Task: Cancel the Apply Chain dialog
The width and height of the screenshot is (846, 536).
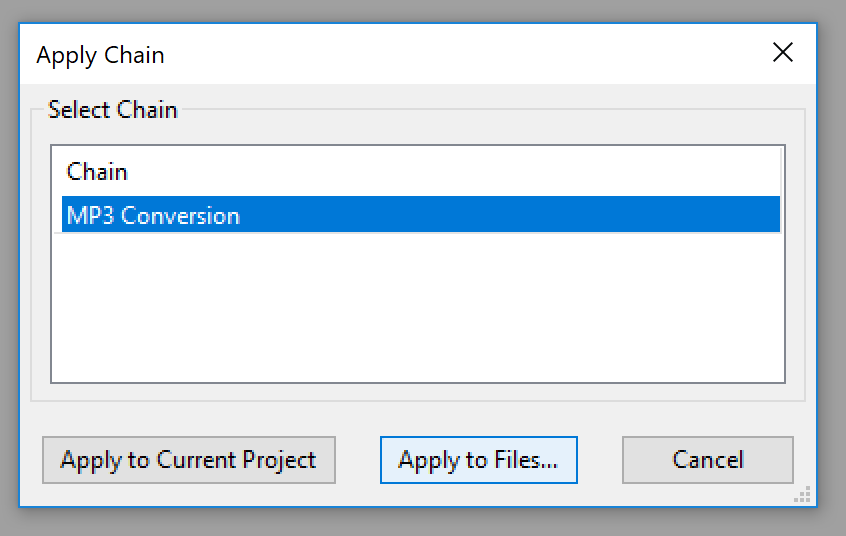Action: pos(707,460)
